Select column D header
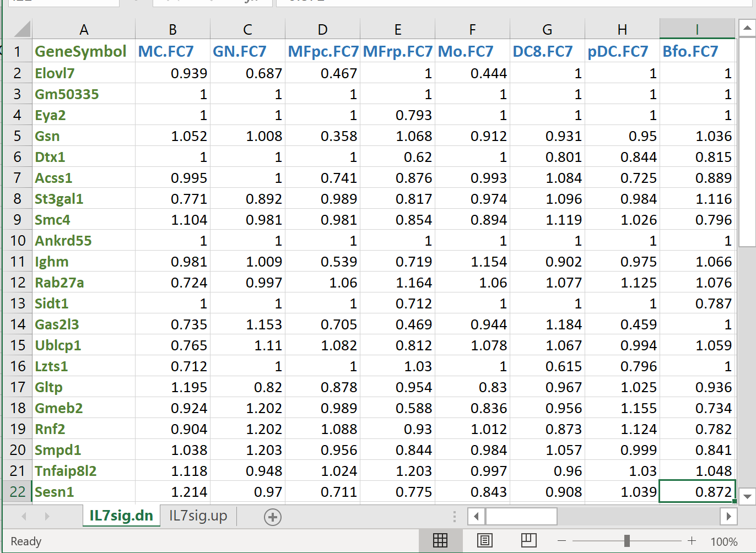Screen dimensions: 756x553 click(322, 29)
